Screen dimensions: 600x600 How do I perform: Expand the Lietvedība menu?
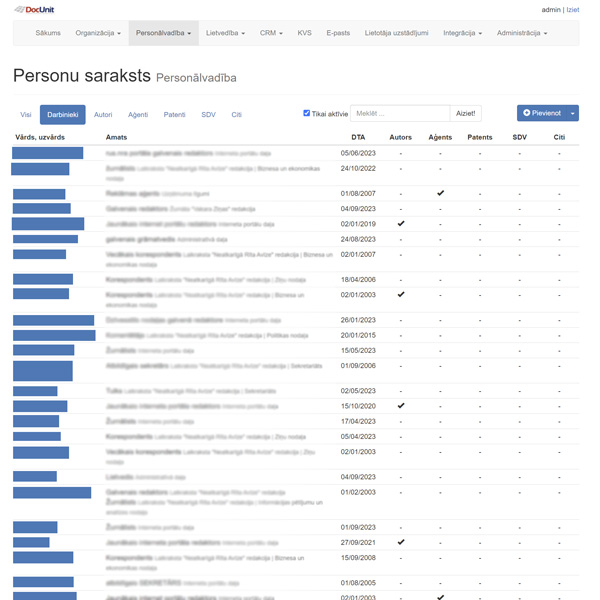pos(228,33)
